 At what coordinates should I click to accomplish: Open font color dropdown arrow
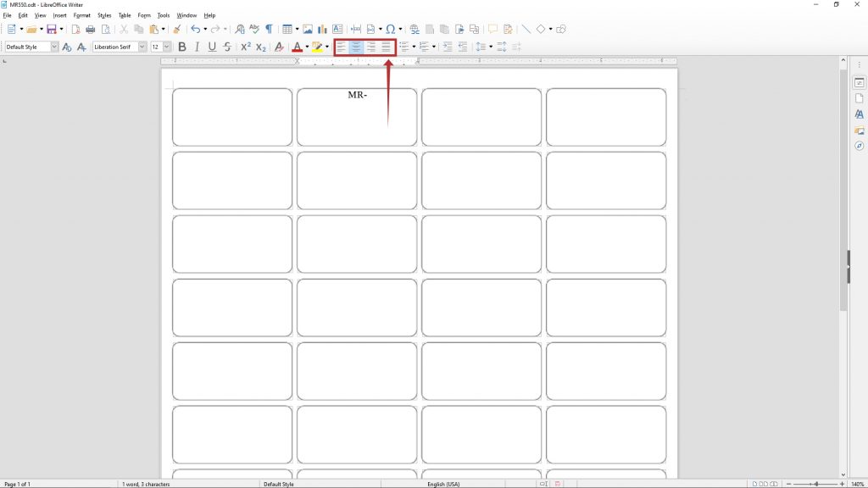tap(307, 47)
